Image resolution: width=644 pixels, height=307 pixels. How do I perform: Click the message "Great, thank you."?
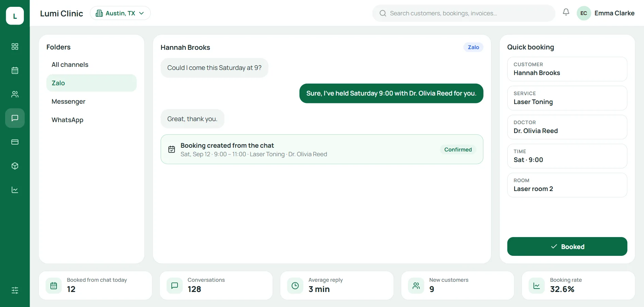click(x=192, y=119)
